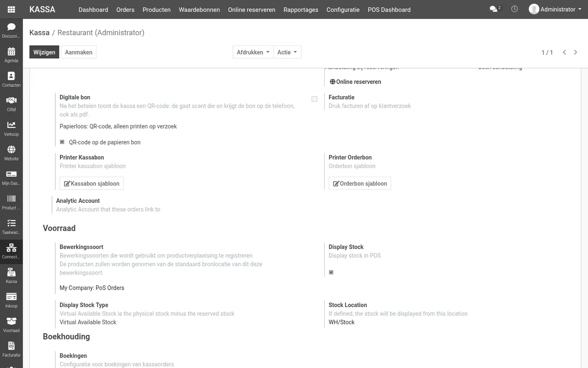
Task: Open Afdrukken dropdown
Action: tap(253, 52)
